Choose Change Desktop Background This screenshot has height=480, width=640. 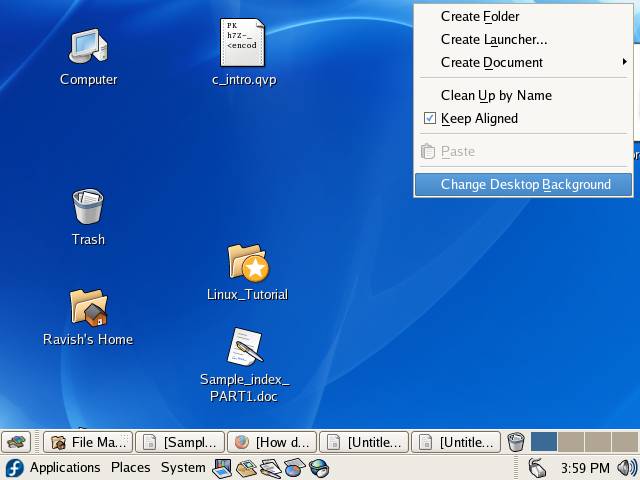coord(525,184)
